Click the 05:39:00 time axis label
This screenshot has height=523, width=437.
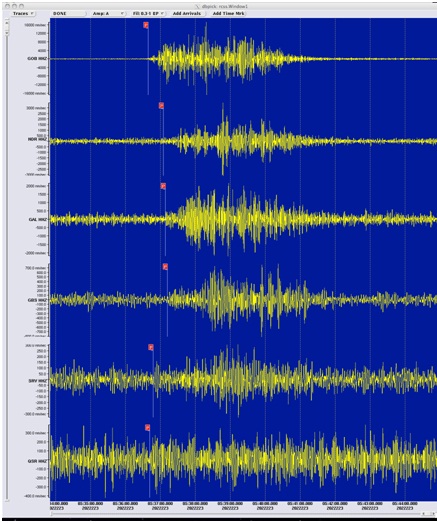(230, 504)
